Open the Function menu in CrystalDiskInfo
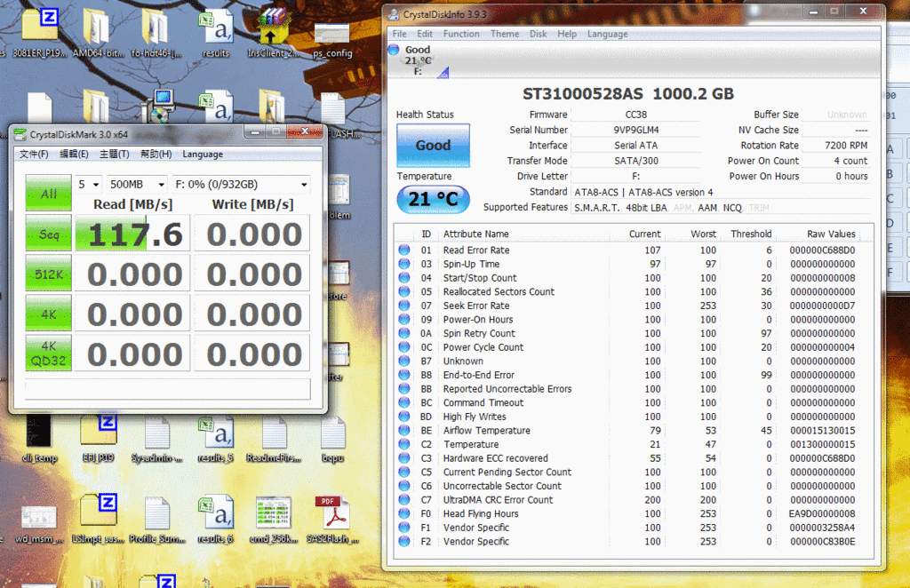Viewport: 910px width, 588px height. tap(461, 34)
